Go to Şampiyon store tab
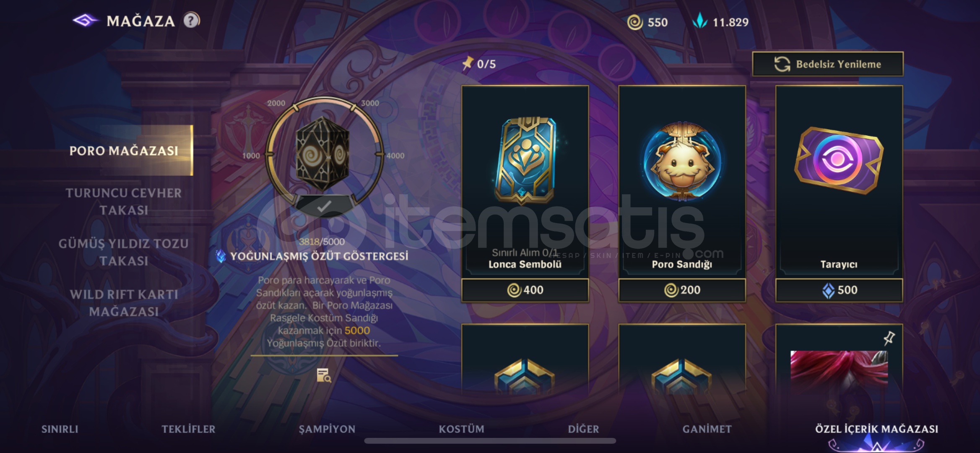The image size is (980, 453). [327, 429]
